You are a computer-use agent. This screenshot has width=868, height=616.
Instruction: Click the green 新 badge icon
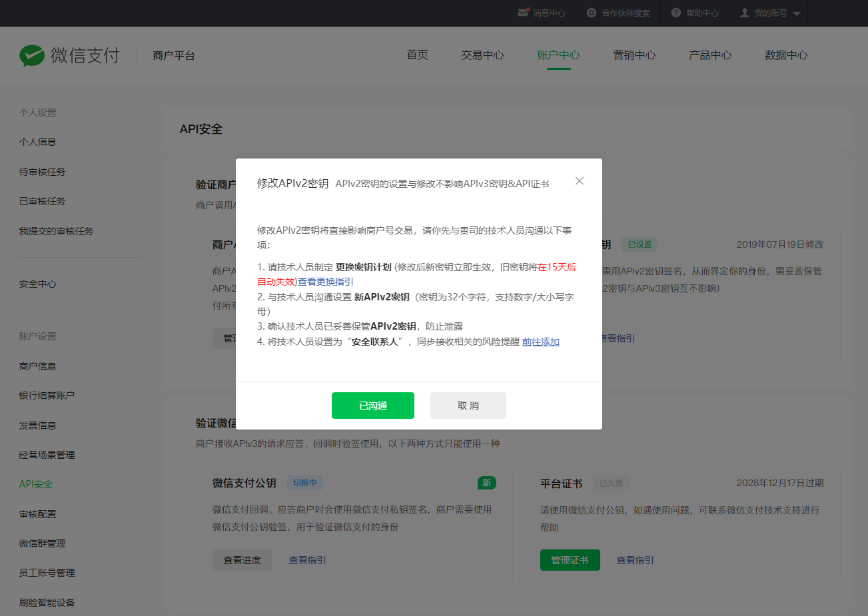[487, 483]
